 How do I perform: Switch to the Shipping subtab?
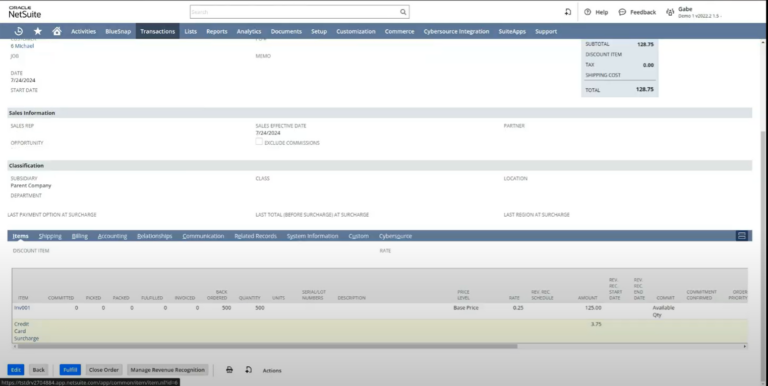coord(50,236)
